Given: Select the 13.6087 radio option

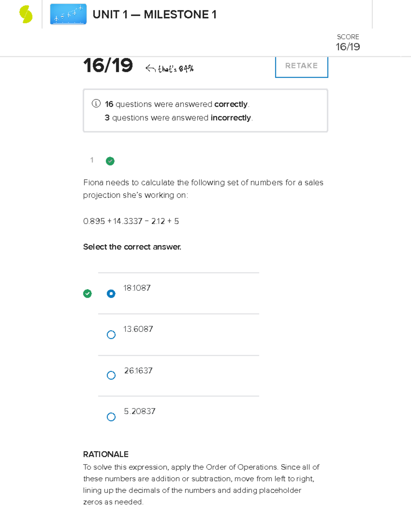Looking at the screenshot, I should coord(111,335).
